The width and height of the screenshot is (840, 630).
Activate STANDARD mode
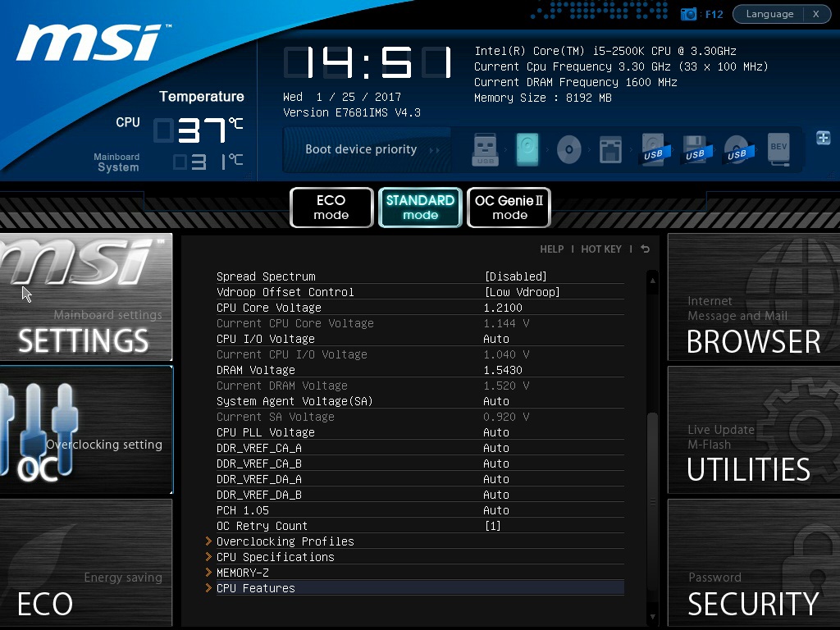pyautogui.click(x=420, y=208)
